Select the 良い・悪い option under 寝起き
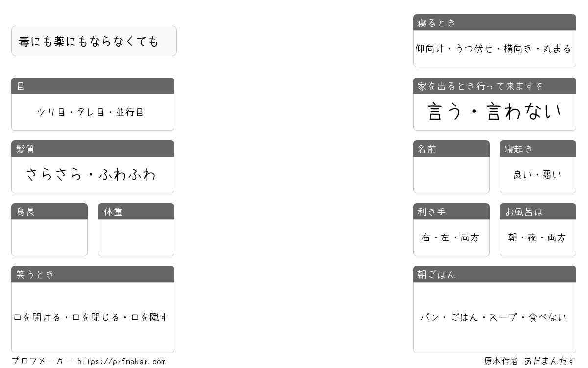588x368 pixels. pyautogui.click(x=538, y=175)
